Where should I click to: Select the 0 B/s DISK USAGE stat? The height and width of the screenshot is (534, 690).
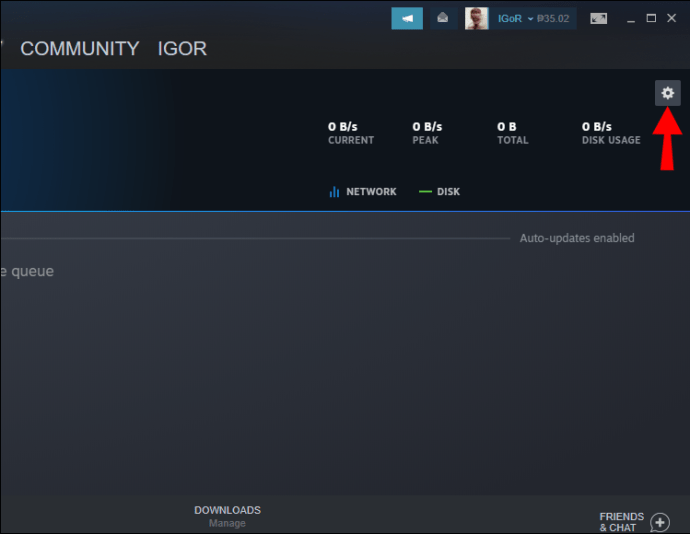click(x=611, y=133)
